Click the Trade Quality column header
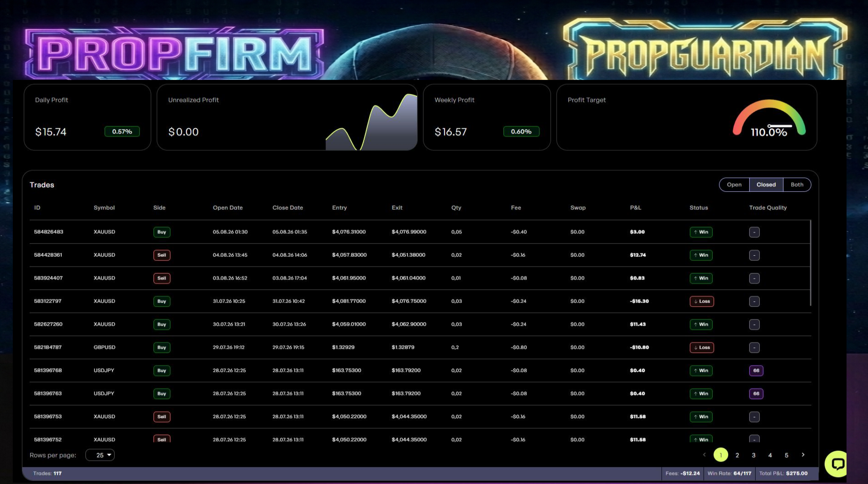Viewport: 868px width, 484px height. (x=768, y=208)
